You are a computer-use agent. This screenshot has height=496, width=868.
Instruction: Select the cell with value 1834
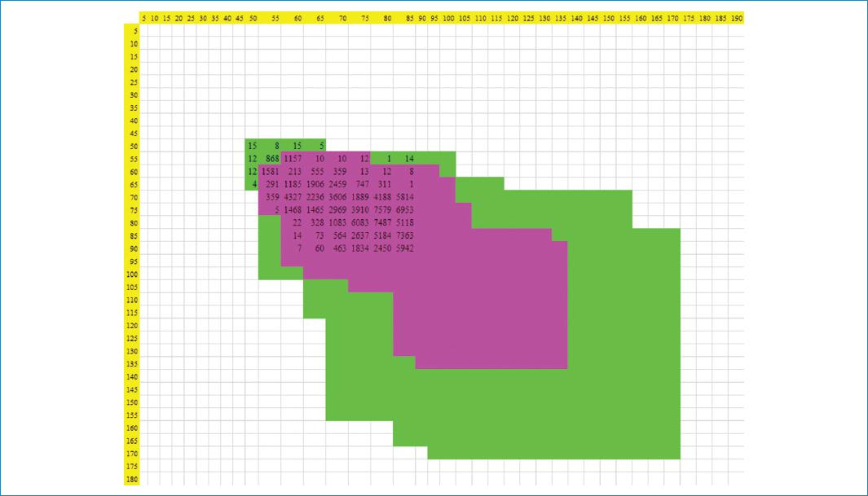[x=360, y=248]
